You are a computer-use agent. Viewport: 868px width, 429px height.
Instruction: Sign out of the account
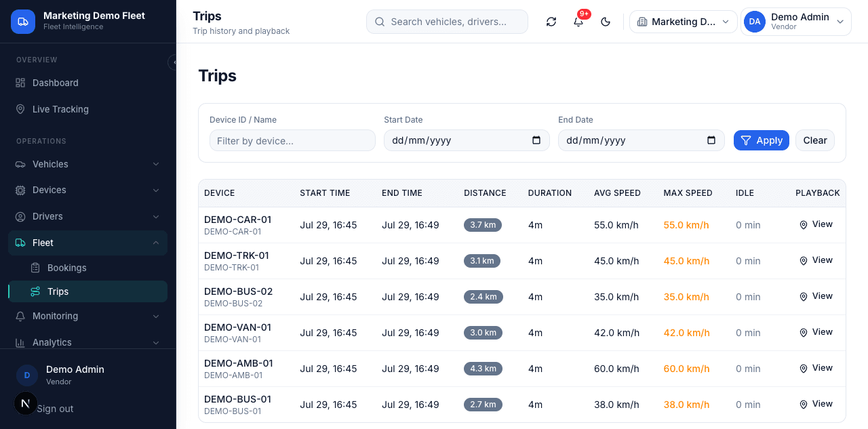55,409
